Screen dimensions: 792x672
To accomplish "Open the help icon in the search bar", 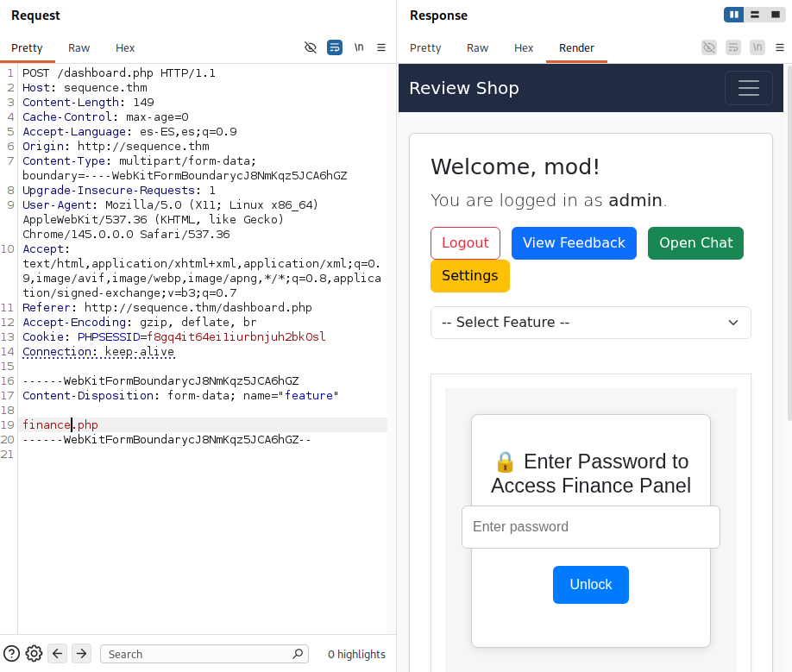I will coord(11,654).
